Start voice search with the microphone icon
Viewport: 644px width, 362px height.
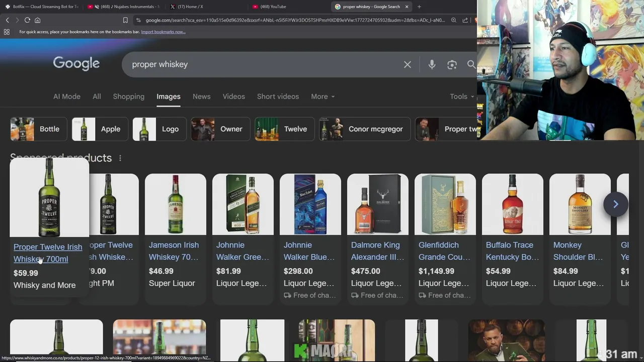(432, 64)
